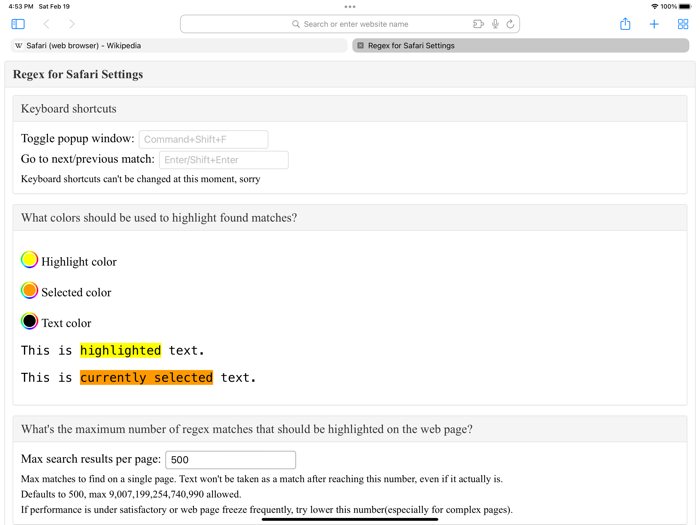700x525 pixels.
Task: Tap the Wi-Fi status icon
Action: pos(654,7)
